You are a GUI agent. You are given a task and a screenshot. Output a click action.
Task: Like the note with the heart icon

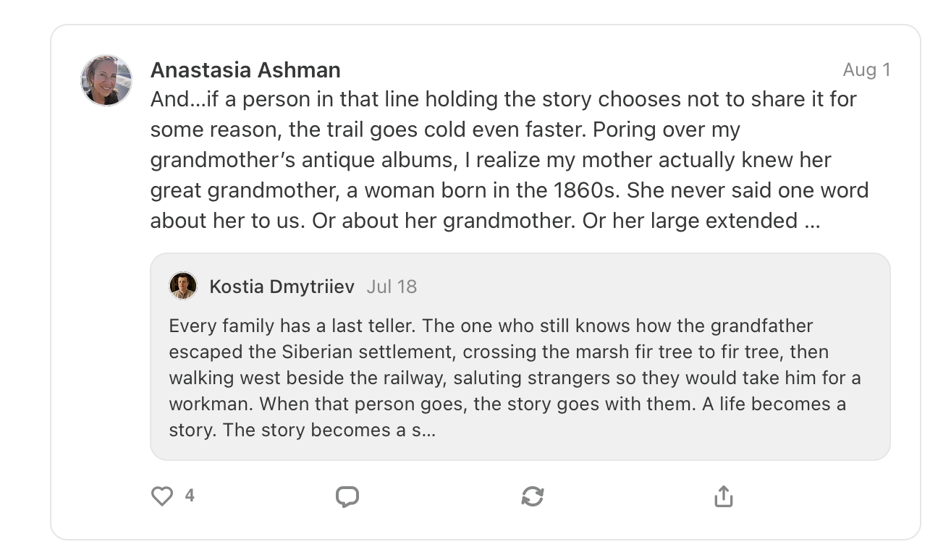click(x=162, y=496)
